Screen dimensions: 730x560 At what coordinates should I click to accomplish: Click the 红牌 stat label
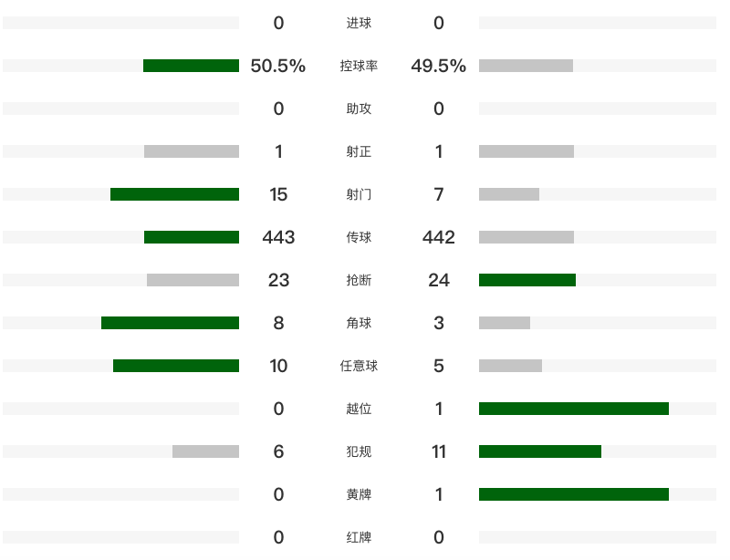pos(359,537)
